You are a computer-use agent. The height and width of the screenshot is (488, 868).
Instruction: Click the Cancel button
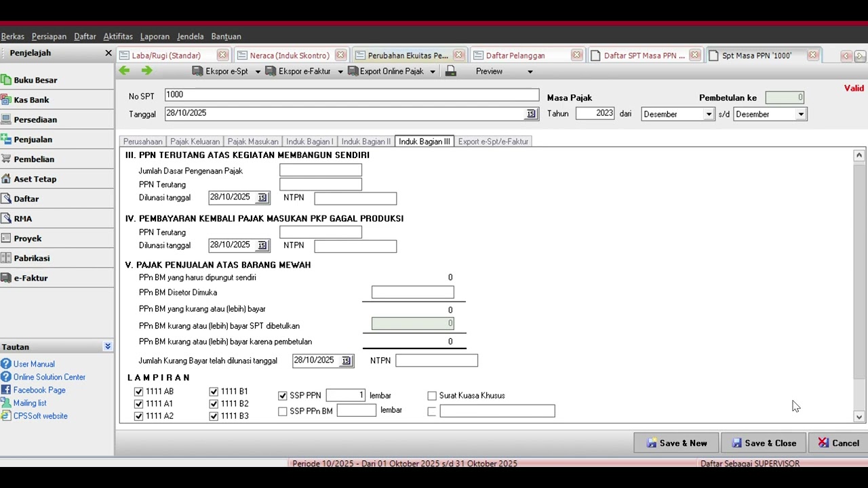[838, 443]
